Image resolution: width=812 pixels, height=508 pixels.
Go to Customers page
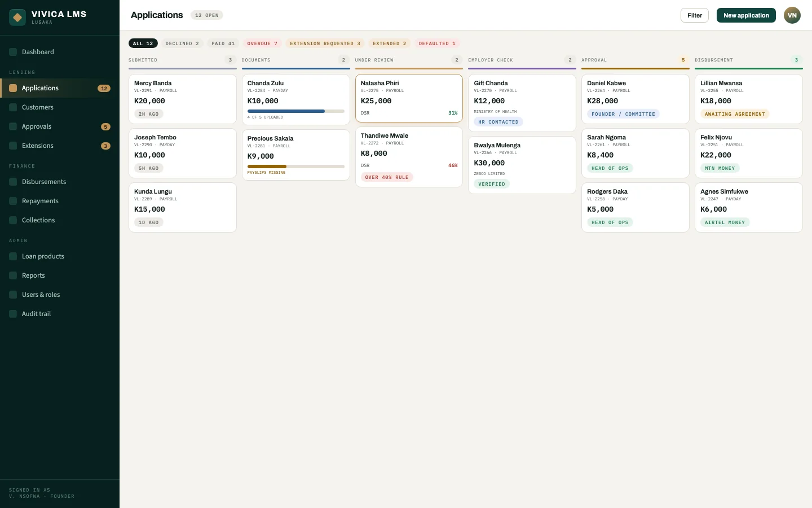[x=60, y=107]
